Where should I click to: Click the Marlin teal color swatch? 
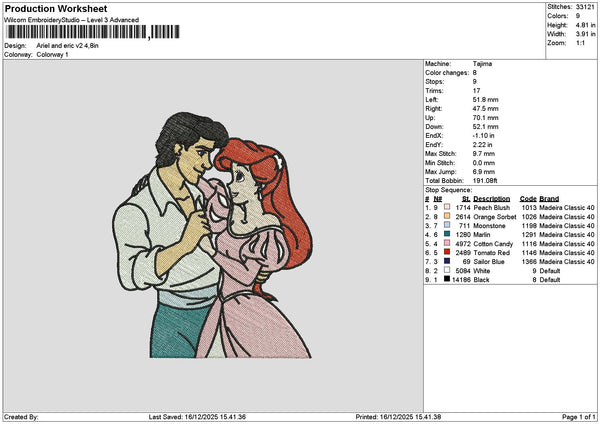(x=447, y=234)
